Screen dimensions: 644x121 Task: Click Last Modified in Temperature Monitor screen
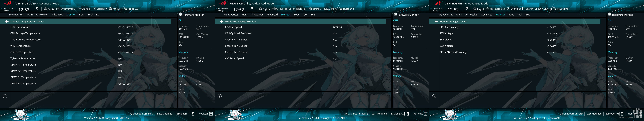(165, 114)
